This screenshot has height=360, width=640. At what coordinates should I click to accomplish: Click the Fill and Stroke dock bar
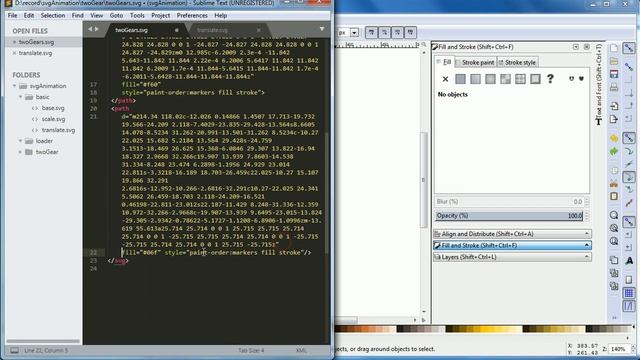click(512, 245)
